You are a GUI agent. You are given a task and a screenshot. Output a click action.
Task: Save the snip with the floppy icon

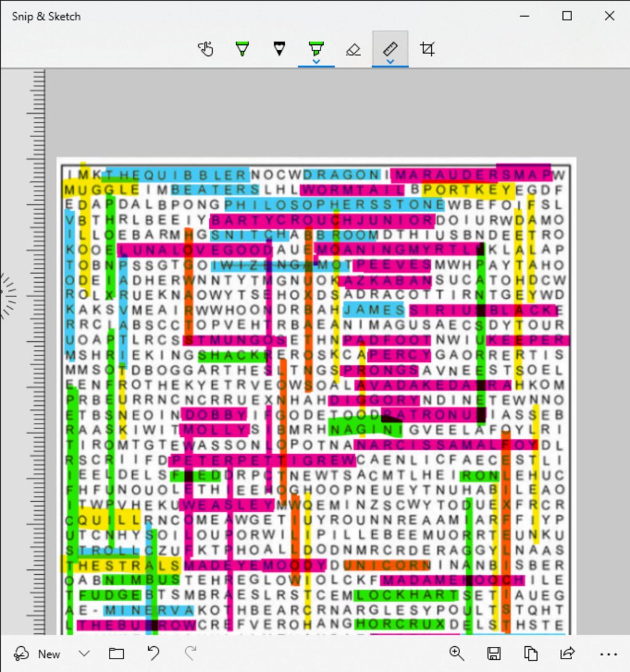493,654
